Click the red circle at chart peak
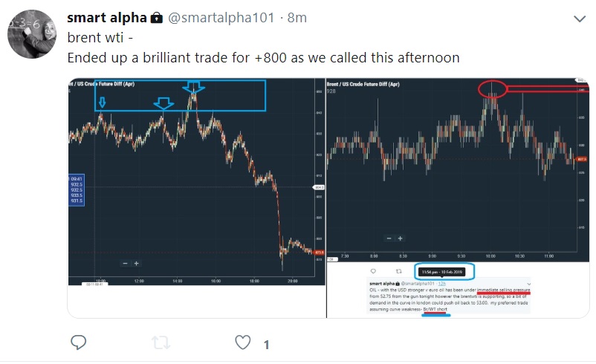This screenshot has width=596, height=364. pos(493,90)
